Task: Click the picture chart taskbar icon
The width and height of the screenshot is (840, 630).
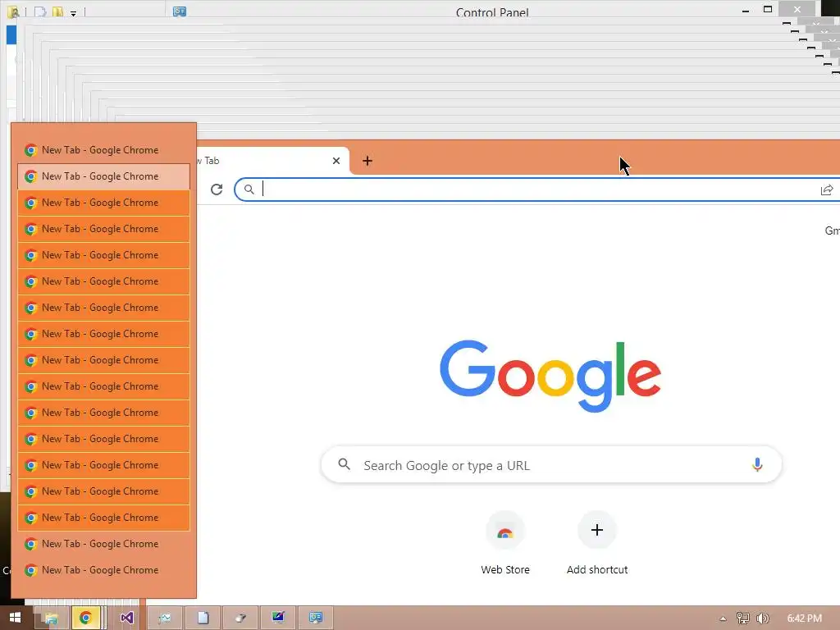Action: pos(165,618)
